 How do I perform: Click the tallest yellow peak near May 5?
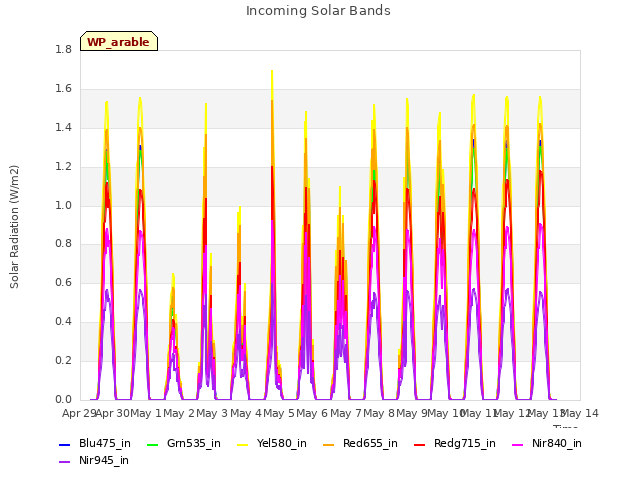click(x=272, y=72)
